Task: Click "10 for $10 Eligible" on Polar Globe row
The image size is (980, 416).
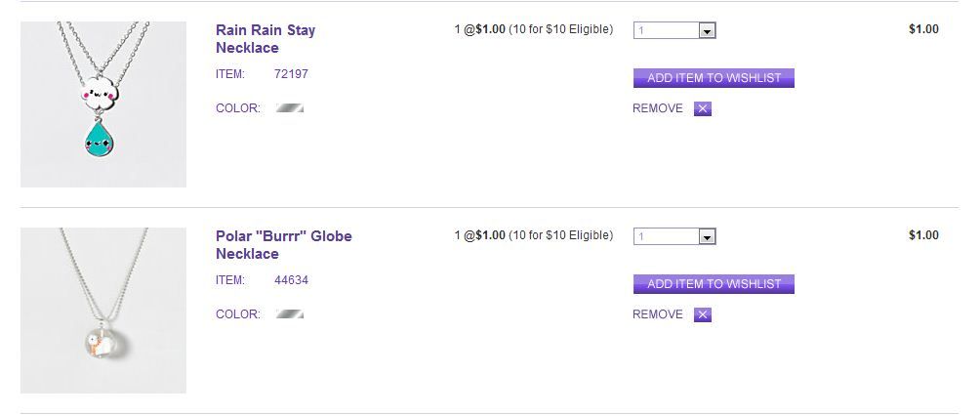Action: (561, 235)
